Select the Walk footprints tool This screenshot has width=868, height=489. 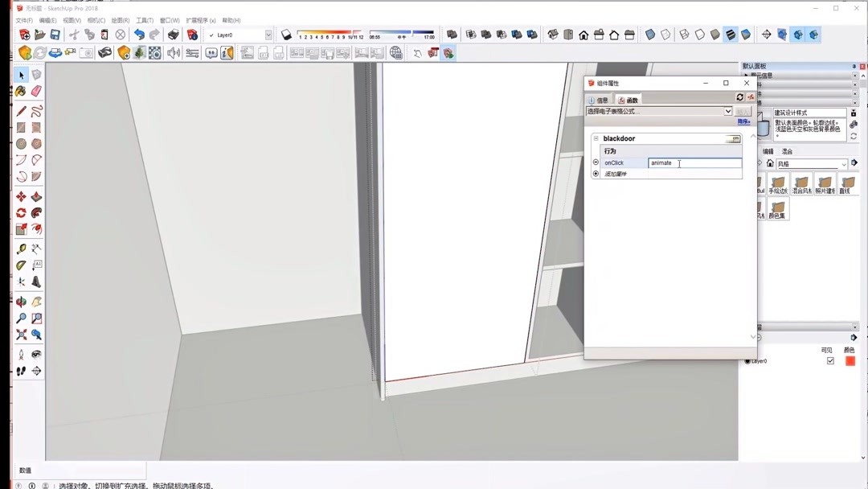19,371
